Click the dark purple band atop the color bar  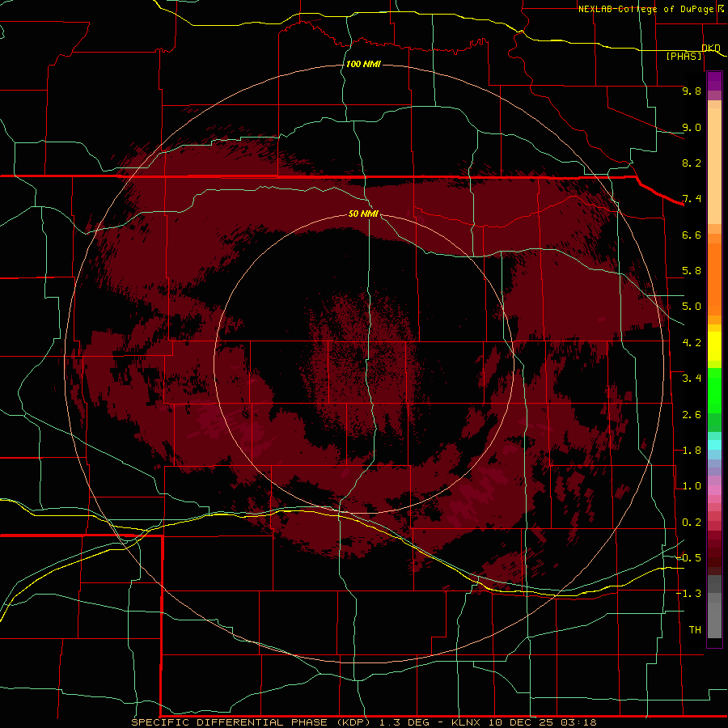(x=714, y=81)
